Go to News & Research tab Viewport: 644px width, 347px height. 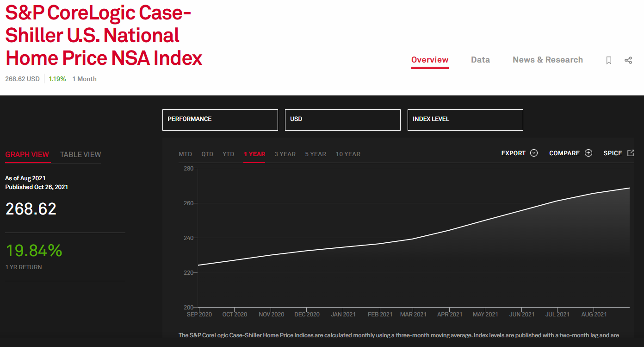[x=548, y=60]
